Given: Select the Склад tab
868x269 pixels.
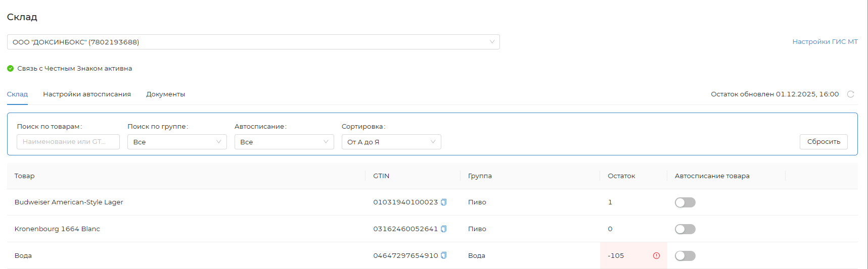Looking at the screenshot, I should point(17,94).
